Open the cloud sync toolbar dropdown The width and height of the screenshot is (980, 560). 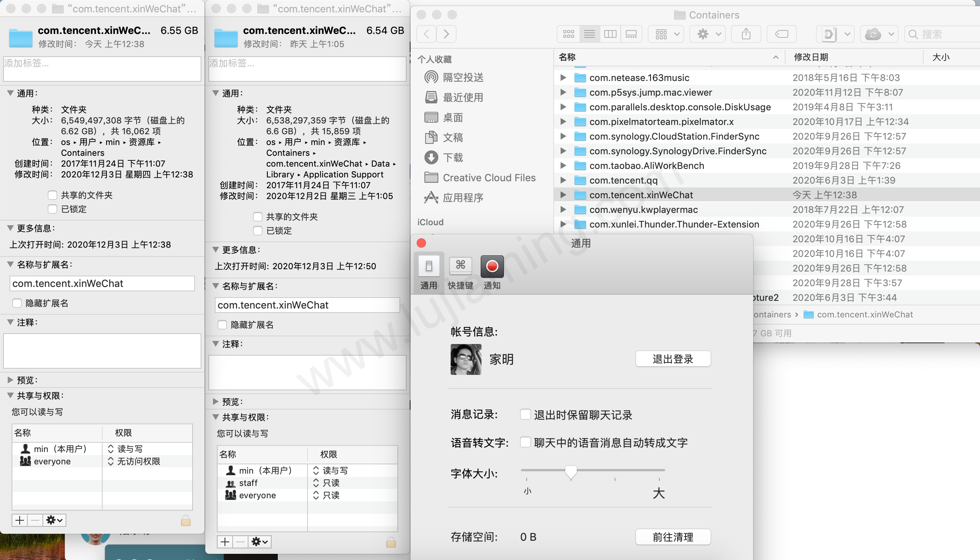pyautogui.click(x=879, y=34)
